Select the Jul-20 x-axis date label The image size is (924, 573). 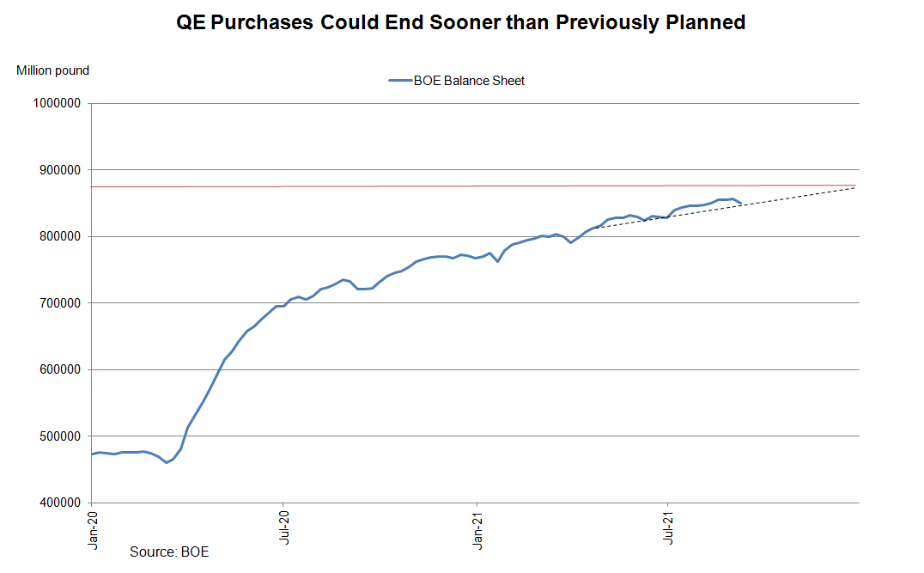pyautogui.click(x=283, y=529)
